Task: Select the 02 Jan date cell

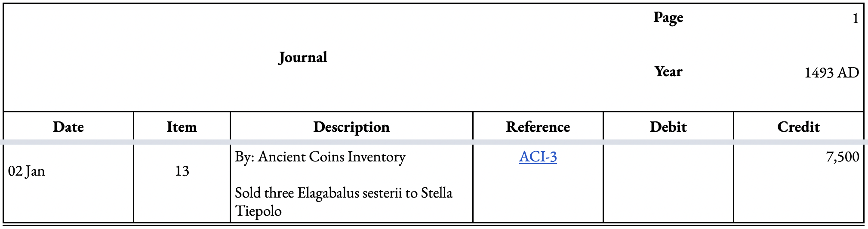Action: (68, 183)
